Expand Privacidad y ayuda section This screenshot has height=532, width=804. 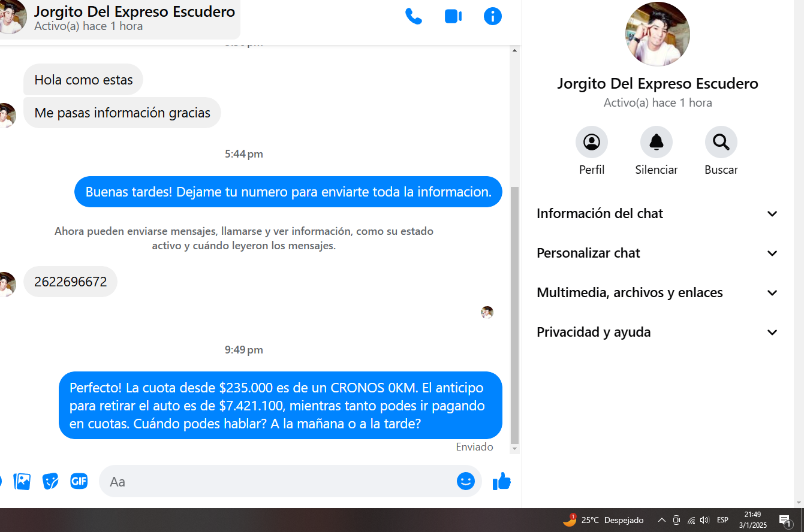[657, 332]
